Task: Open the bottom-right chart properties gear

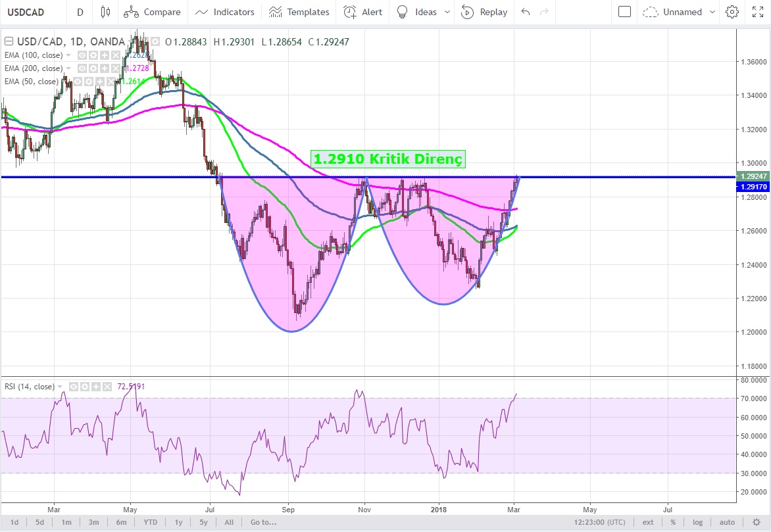Action: 757,522
